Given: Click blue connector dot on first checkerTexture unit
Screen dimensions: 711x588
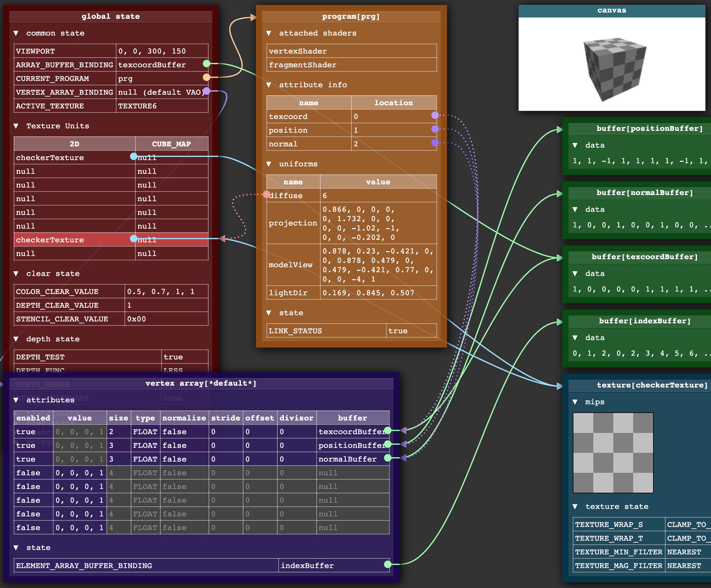Looking at the screenshot, I should pyautogui.click(x=134, y=156).
